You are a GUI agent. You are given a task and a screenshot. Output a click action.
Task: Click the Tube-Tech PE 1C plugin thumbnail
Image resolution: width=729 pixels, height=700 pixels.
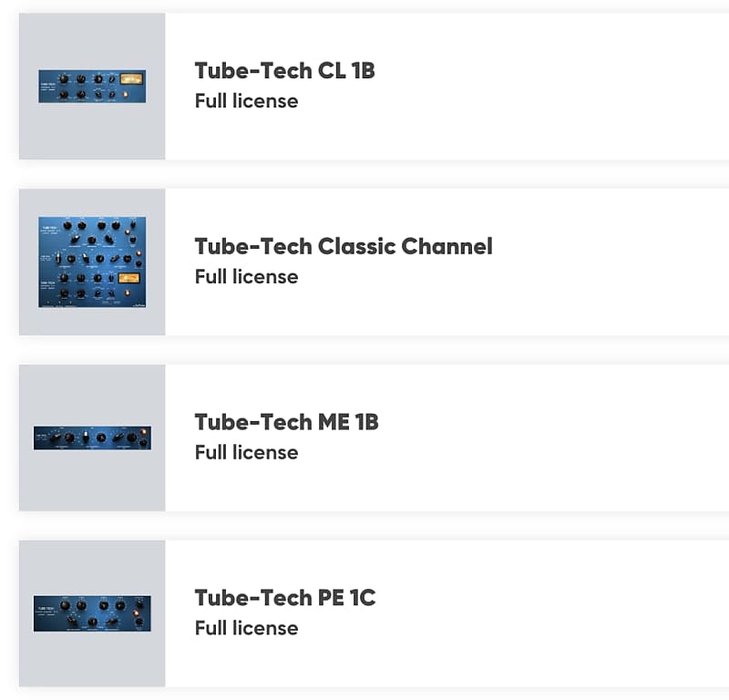pos(91,612)
